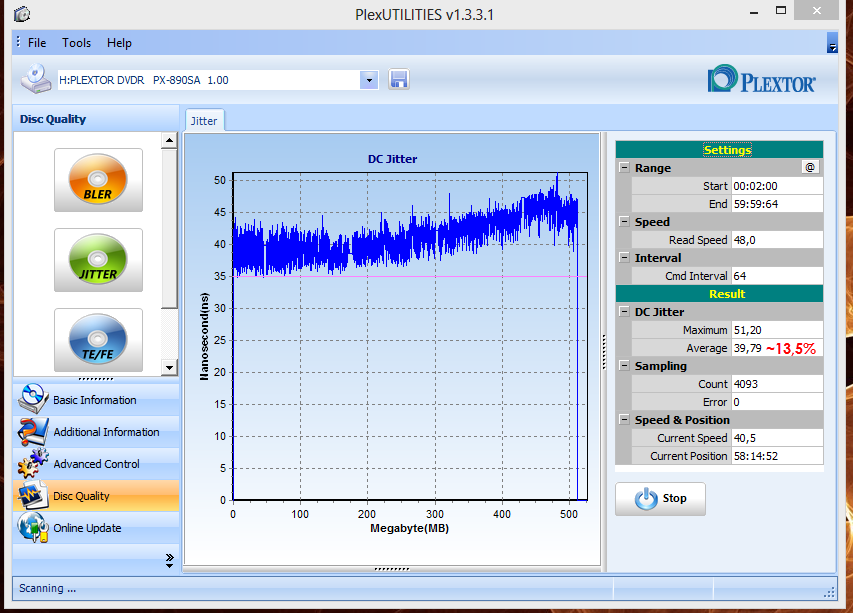Open the Tools menu
The width and height of the screenshot is (853, 613).
[76, 43]
